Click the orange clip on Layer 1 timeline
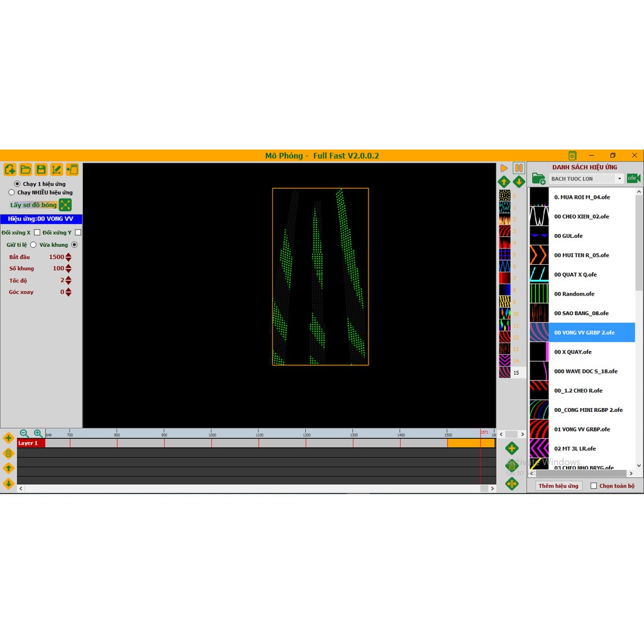 tap(470, 443)
